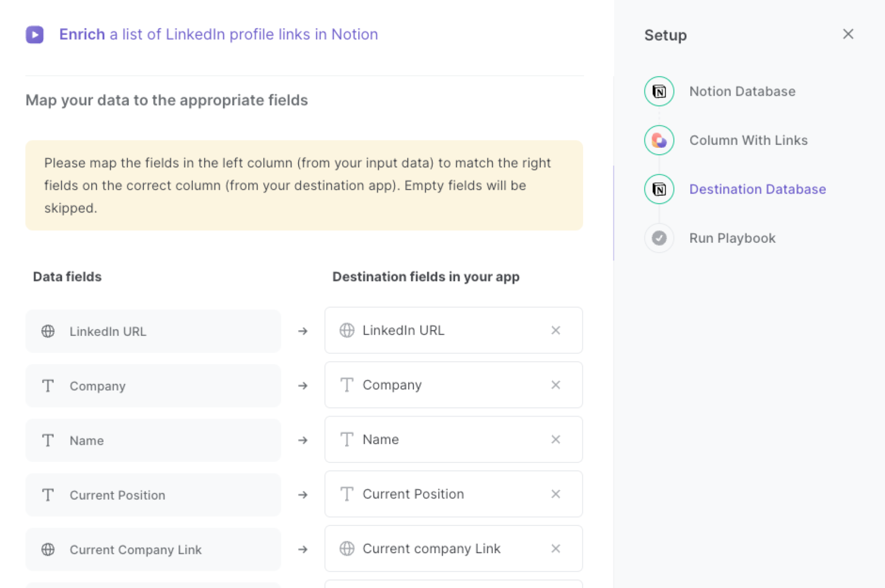This screenshot has width=885, height=588.
Task: Click 'Map your data to the appropriate fields' heading
Action: click(x=166, y=100)
